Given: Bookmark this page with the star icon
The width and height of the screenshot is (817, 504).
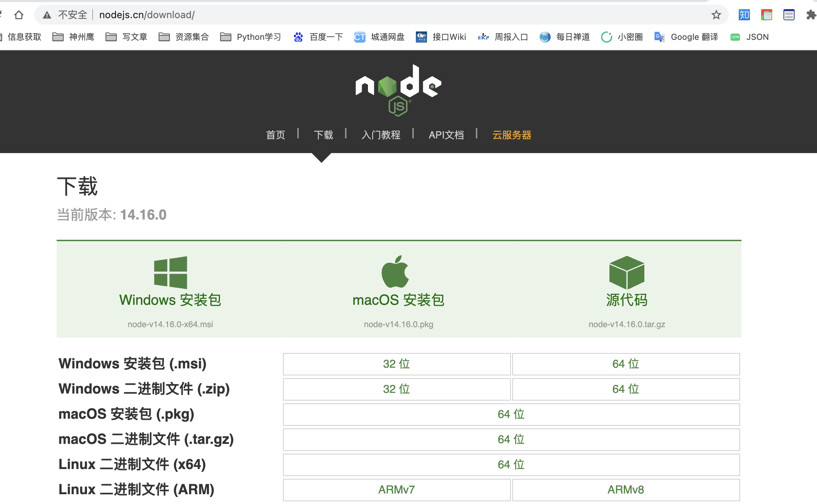Looking at the screenshot, I should [x=716, y=15].
